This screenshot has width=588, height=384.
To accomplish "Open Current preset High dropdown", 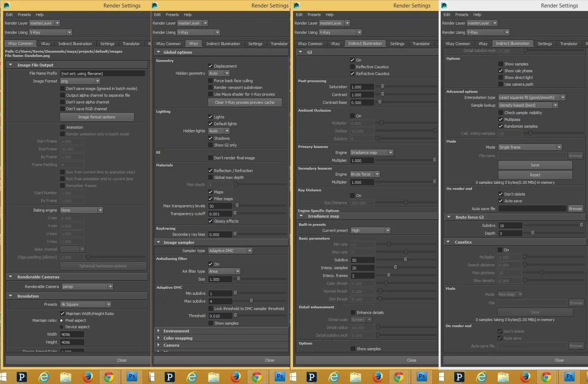I will click(371, 230).
